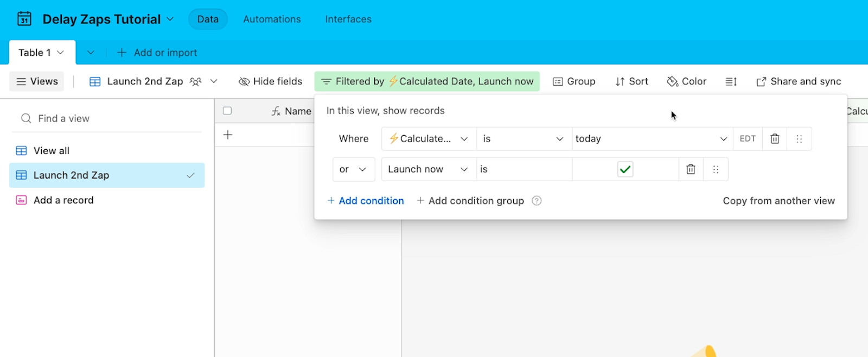
Task: Click the Launch now 'is' operator
Action: pyautogui.click(x=524, y=169)
